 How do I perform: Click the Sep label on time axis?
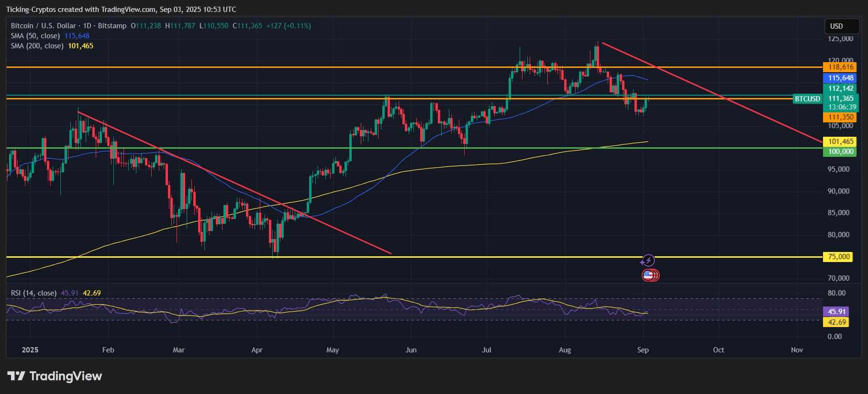pyautogui.click(x=643, y=350)
